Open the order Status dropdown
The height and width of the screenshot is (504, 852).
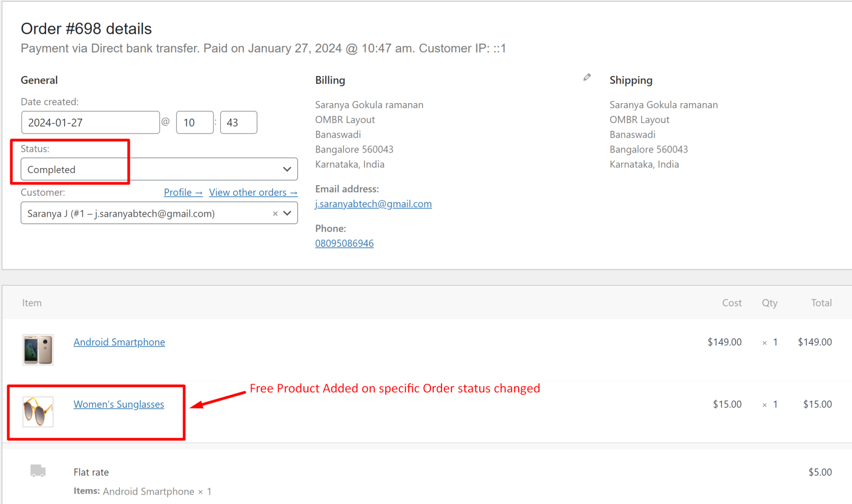[287, 169]
